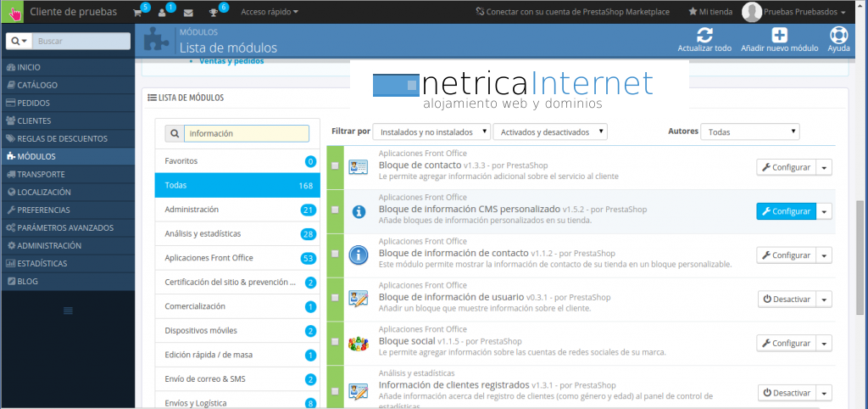Image resolution: width=868 pixels, height=409 pixels.
Task: Click the Buscar field in the sidebar
Action: 81,41
